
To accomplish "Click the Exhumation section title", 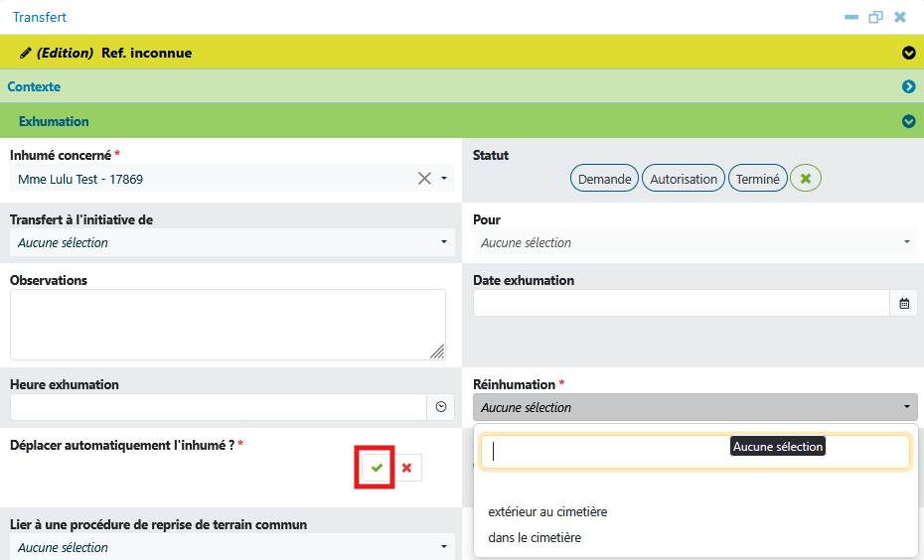I will point(54,121).
